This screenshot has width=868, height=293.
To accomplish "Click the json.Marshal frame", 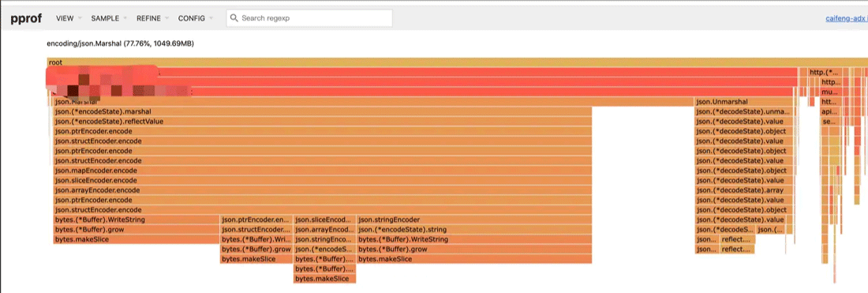I will click(x=374, y=102).
